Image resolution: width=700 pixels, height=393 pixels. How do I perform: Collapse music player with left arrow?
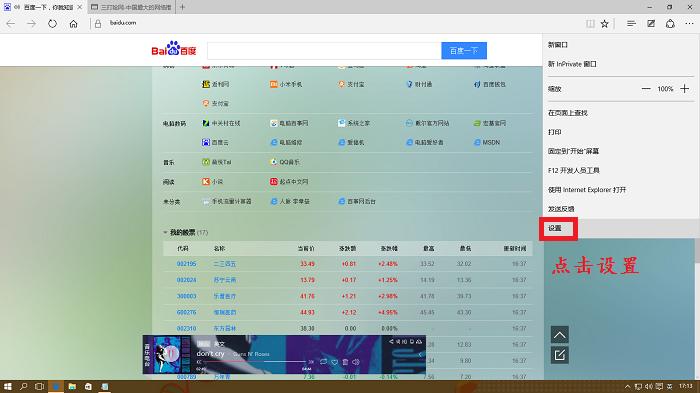pos(420,355)
